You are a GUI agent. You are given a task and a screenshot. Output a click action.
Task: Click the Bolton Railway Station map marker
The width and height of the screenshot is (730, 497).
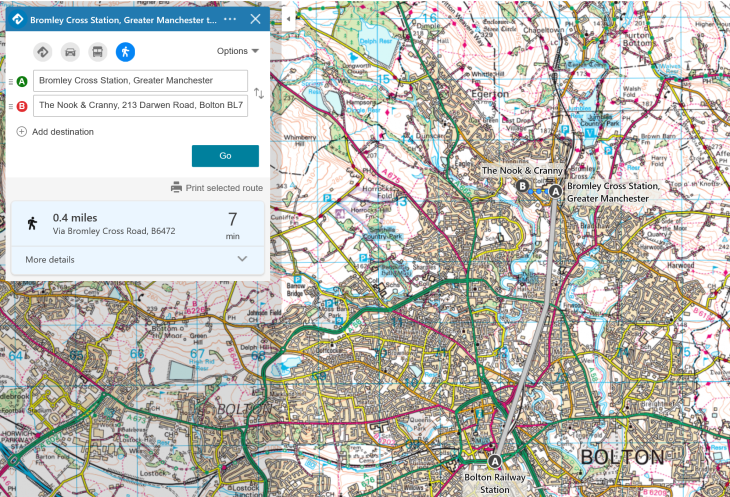tap(494, 461)
